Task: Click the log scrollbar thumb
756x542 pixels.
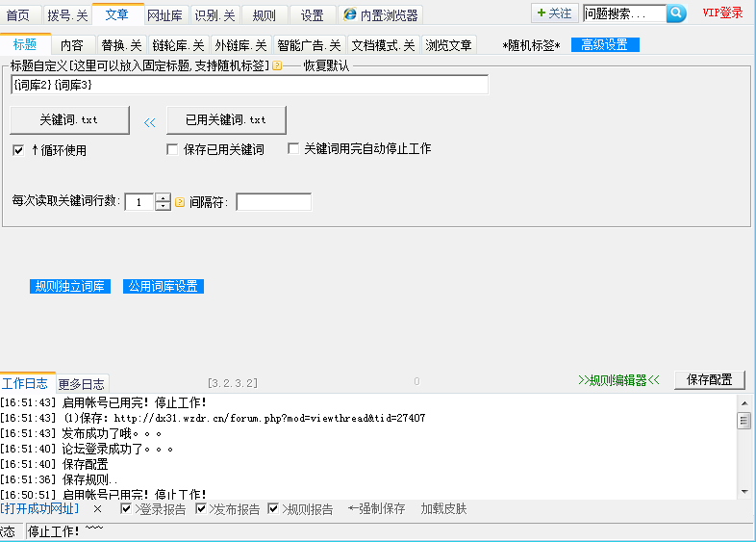Action: tap(744, 421)
